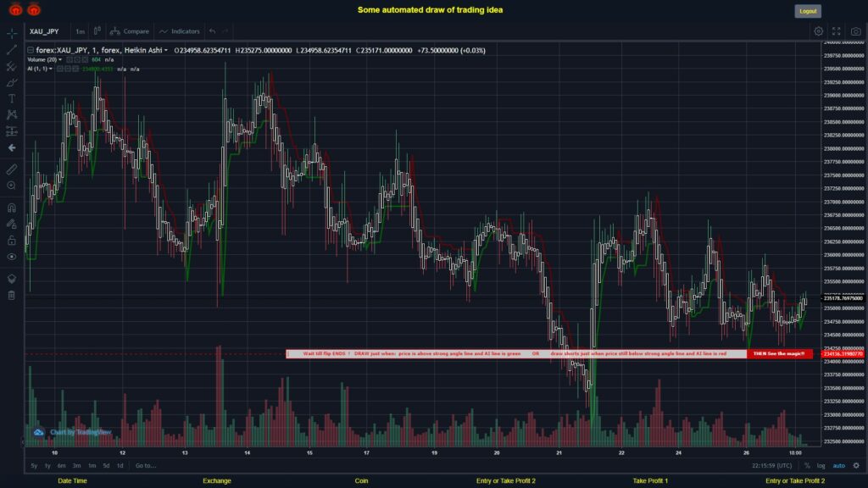The width and height of the screenshot is (868, 488).
Task: Toggle auto scale mode
Action: [x=838, y=466]
